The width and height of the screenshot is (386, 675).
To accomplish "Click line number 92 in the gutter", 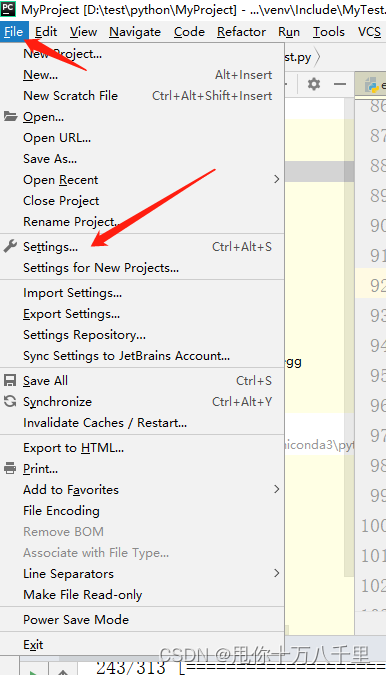I will 377,285.
